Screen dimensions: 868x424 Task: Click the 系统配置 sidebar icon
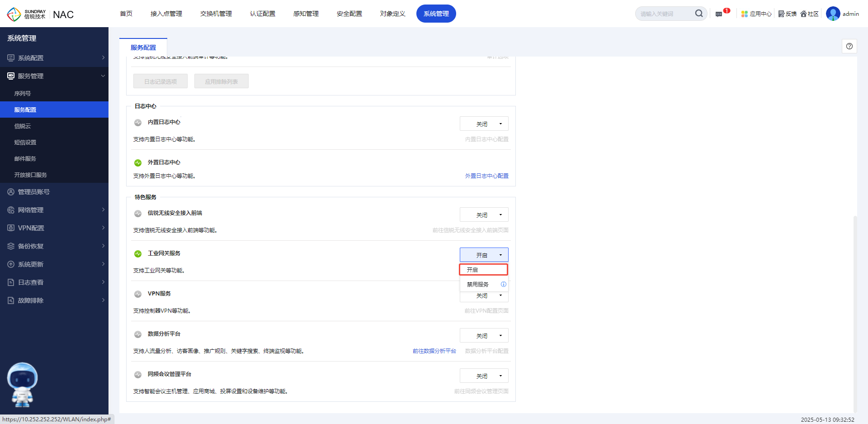[11, 58]
